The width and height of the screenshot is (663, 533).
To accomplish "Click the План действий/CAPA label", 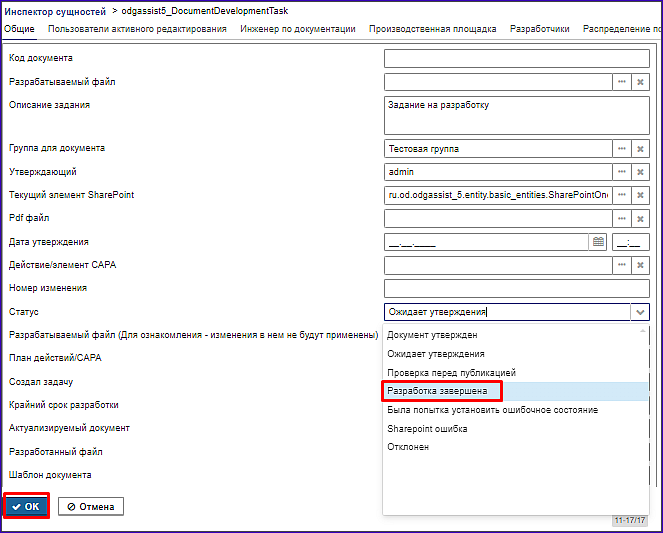I will tap(55, 358).
